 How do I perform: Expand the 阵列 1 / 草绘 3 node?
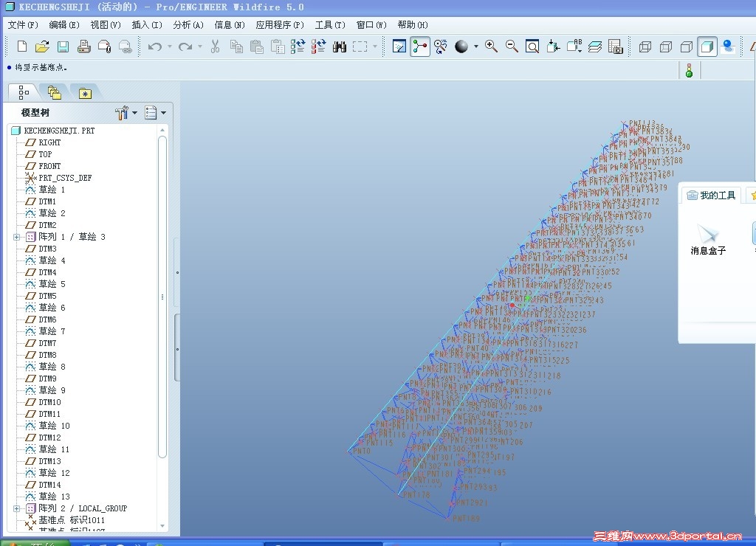point(16,237)
